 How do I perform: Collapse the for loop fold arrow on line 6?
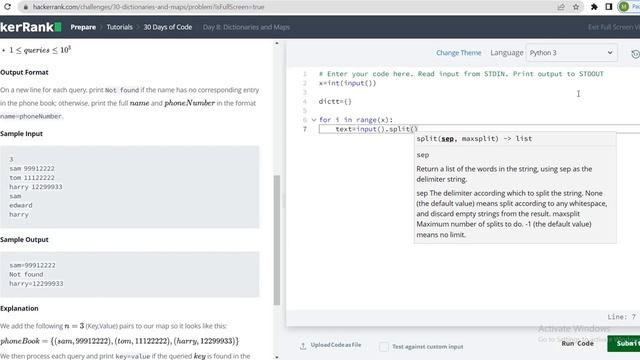click(x=314, y=120)
